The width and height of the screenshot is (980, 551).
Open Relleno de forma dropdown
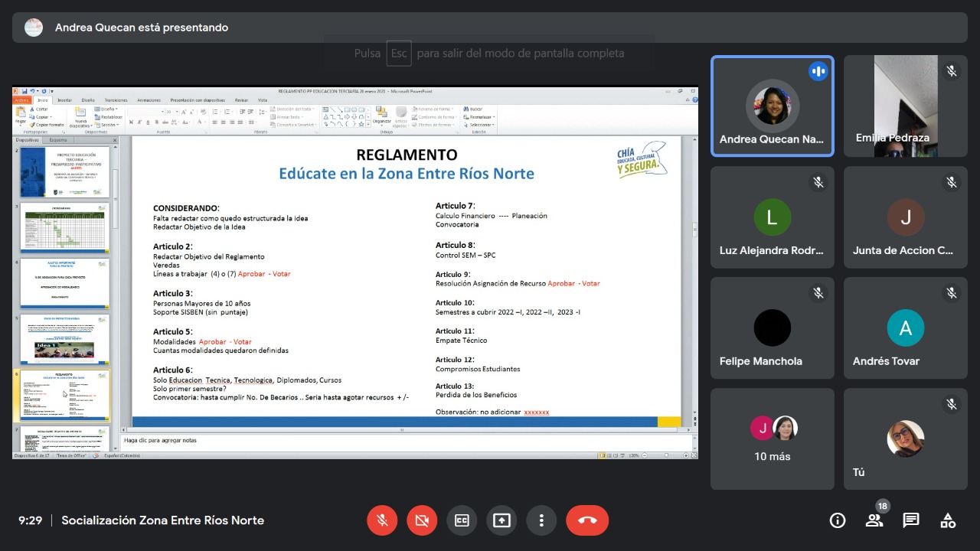433,109
